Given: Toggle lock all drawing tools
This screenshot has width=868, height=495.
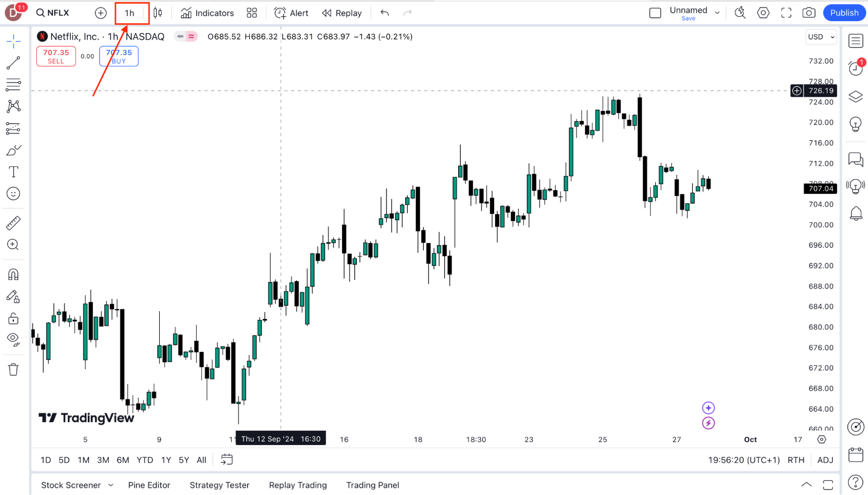Looking at the screenshot, I should click(x=13, y=319).
